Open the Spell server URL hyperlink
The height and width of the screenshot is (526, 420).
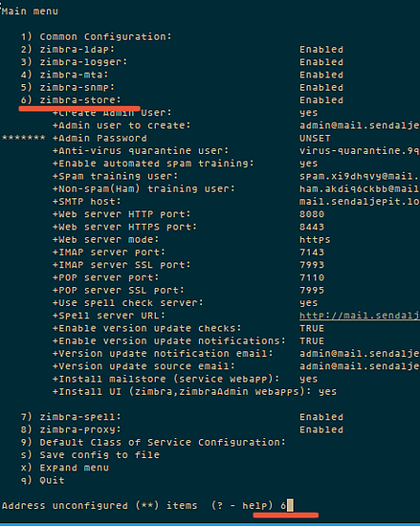(360, 316)
